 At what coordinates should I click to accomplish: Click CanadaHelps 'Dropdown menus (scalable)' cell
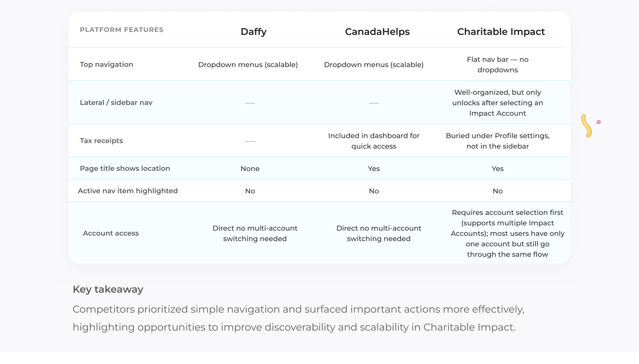point(374,64)
